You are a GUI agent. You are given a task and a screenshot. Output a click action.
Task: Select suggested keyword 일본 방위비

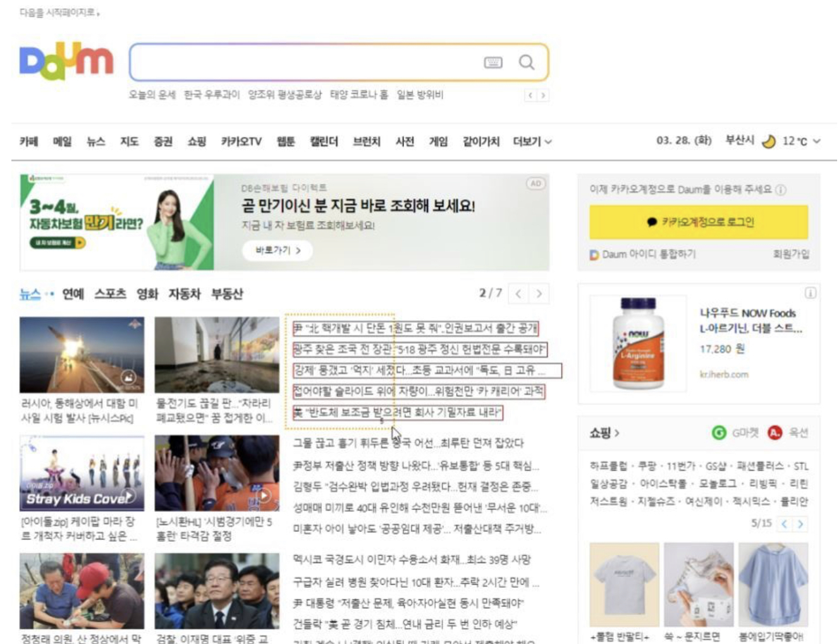420,95
